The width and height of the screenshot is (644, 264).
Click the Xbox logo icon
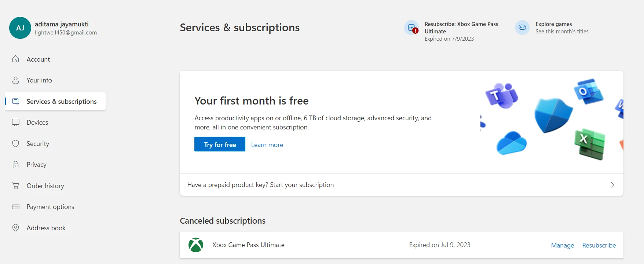(196, 245)
